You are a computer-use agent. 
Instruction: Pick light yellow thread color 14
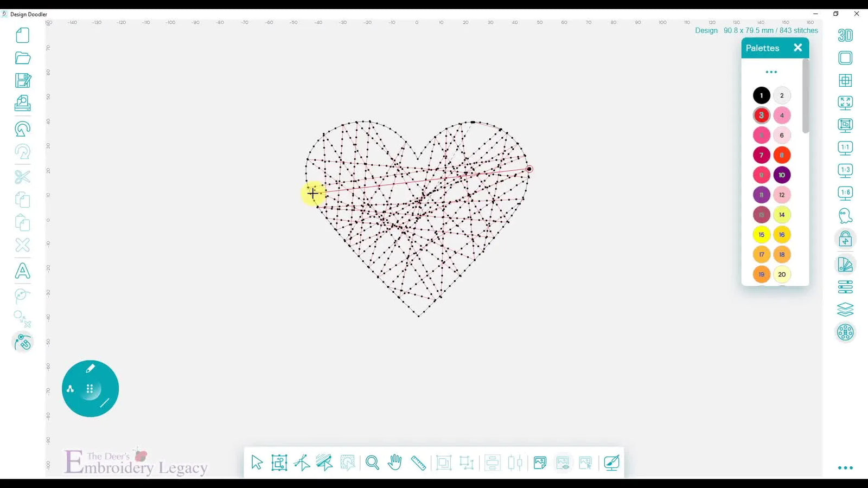click(782, 215)
